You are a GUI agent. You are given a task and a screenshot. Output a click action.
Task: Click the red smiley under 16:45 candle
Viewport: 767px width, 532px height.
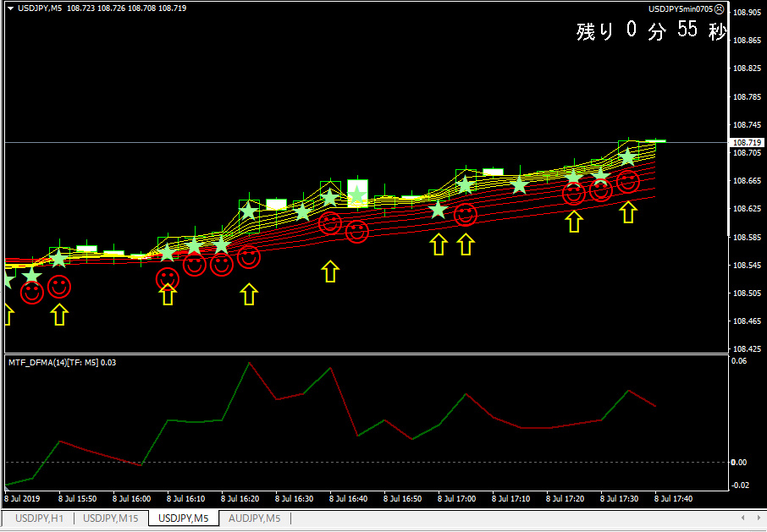coord(357,232)
